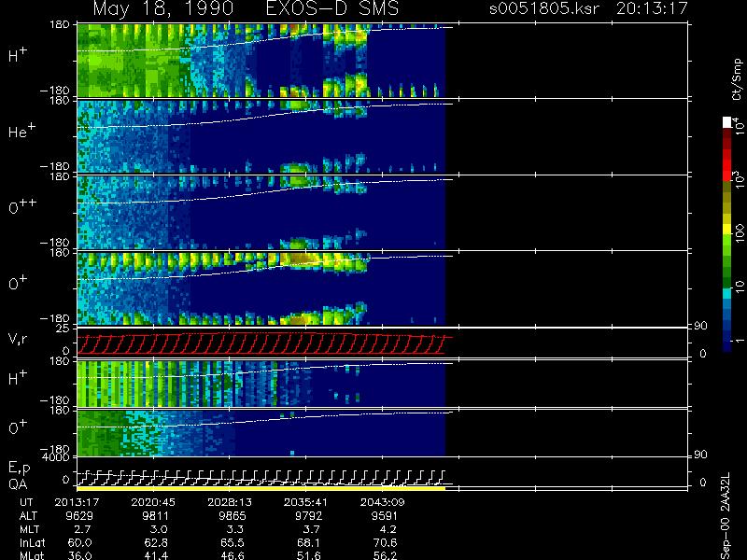Click the vertical "Sep-00 2AA32L" text
This screenshot has height=560, width=747.
pos(725,516)
